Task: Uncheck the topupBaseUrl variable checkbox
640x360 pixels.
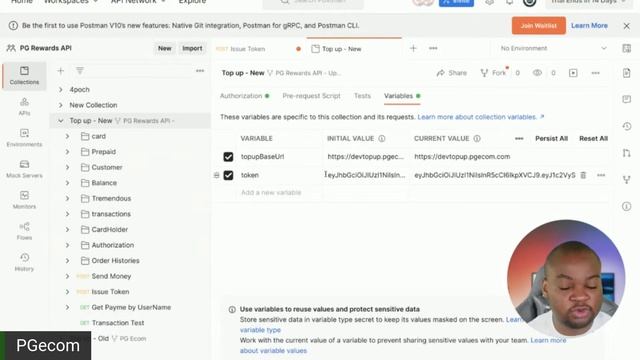Action: pyautogui.click(x=228, y=157)
